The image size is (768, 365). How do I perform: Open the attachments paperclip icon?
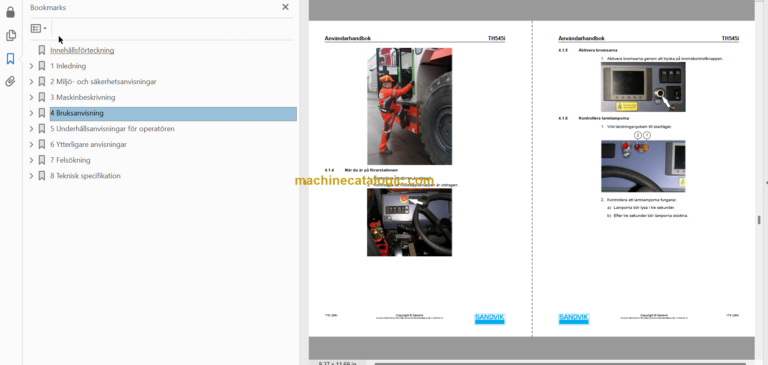[x=10, y=81]
